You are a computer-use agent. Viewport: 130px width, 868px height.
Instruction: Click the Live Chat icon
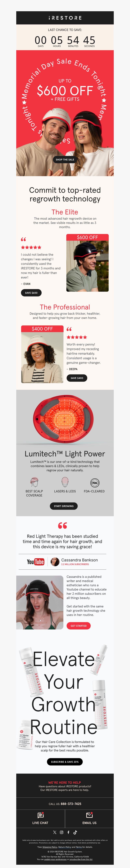[40, 815]
